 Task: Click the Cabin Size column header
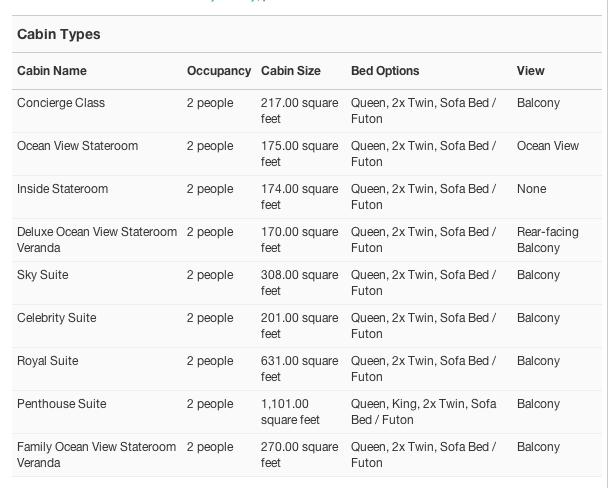pos(290,71)
